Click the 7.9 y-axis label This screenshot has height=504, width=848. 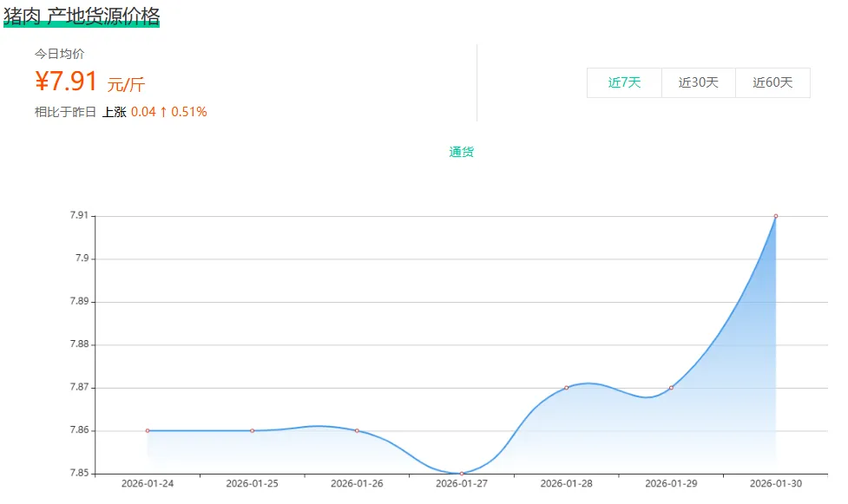pyautogui.click(x=80, y=259)
